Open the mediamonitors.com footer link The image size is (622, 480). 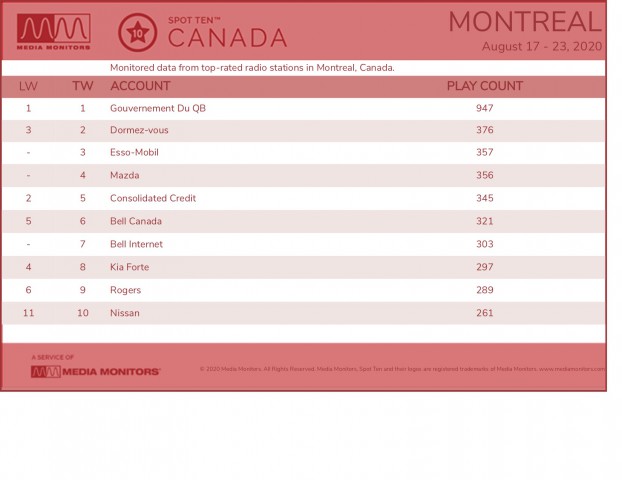(572, 369)
